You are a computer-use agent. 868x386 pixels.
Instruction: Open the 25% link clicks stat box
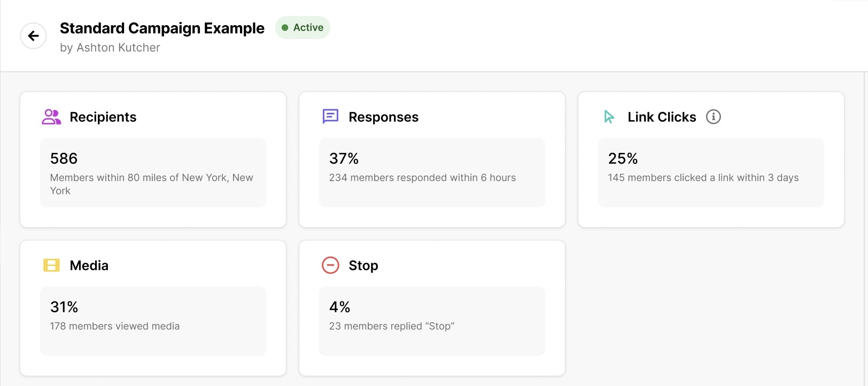click(x=711, y=173)
